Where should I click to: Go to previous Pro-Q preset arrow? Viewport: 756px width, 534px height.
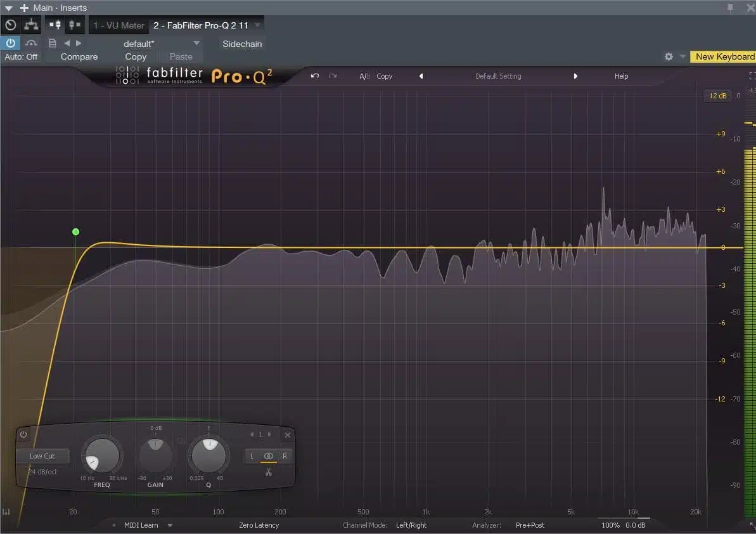pyautogui.click(x=421, y=76)
